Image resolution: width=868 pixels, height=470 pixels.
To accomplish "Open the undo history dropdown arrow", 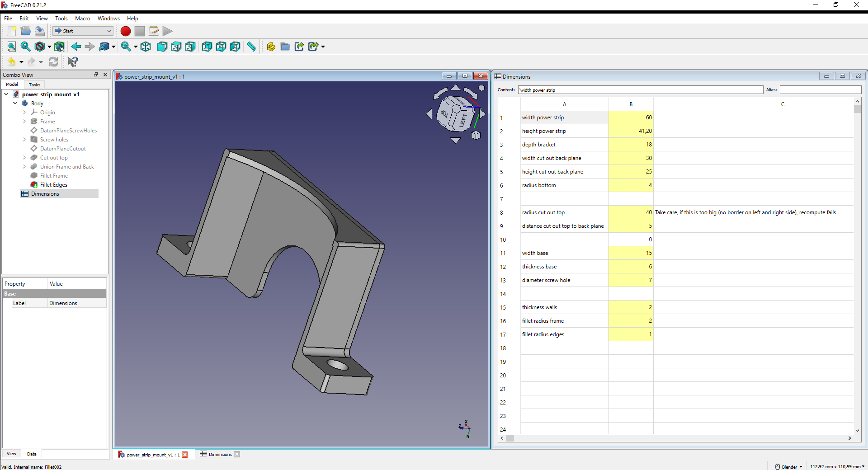I will click(21, 62).
